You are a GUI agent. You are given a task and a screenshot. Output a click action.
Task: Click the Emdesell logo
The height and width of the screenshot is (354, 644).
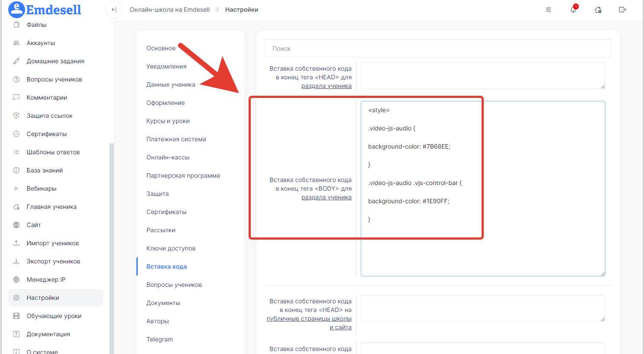tap(45, 10)
